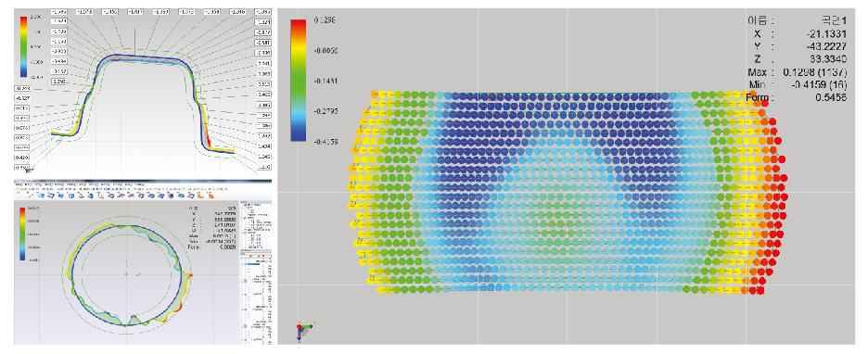Select the -0.527 deviation label in the profile view
868x354 pixels.
click(x=22, y=98)
